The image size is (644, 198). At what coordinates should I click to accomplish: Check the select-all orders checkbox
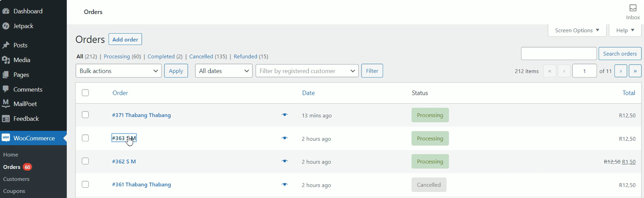(x=85, y=92)
